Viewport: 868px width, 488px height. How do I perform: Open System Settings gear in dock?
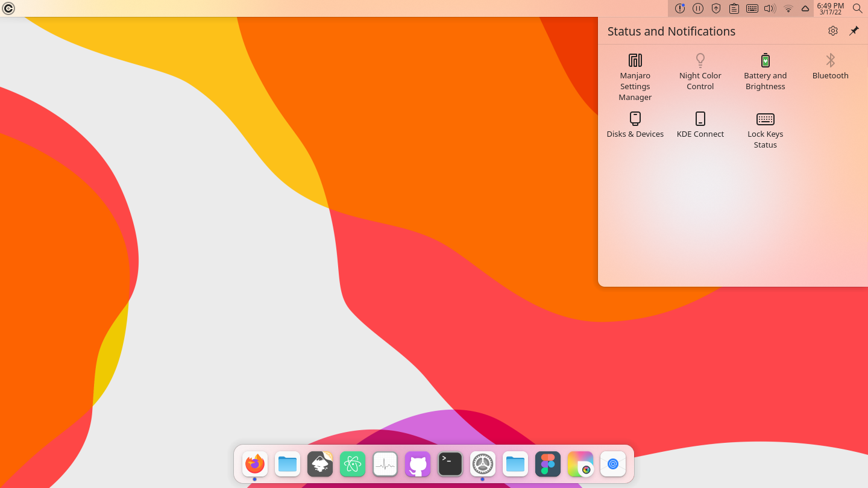point(483,464)
